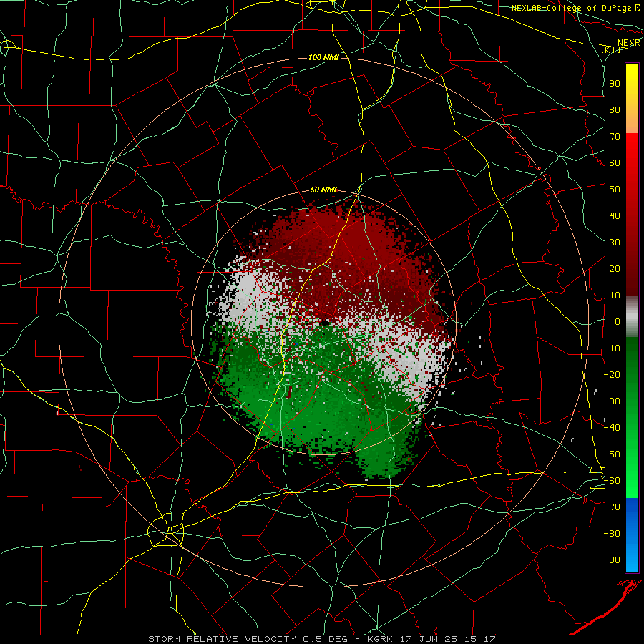Click the -40 value on the velocity scale
This screenshot has height=644, width=644.
[x=612, y=428]
